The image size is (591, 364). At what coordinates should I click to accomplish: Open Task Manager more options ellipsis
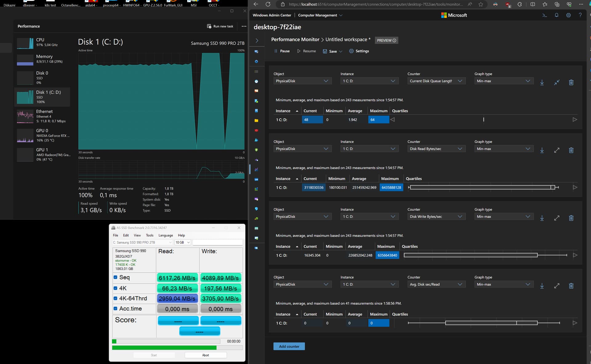(244, 26)
